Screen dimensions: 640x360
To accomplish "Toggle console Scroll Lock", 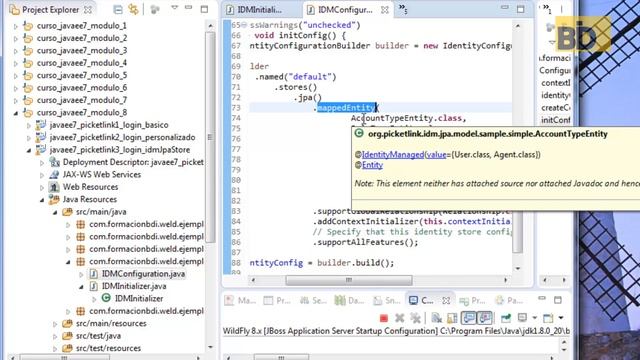I will 453,318.
